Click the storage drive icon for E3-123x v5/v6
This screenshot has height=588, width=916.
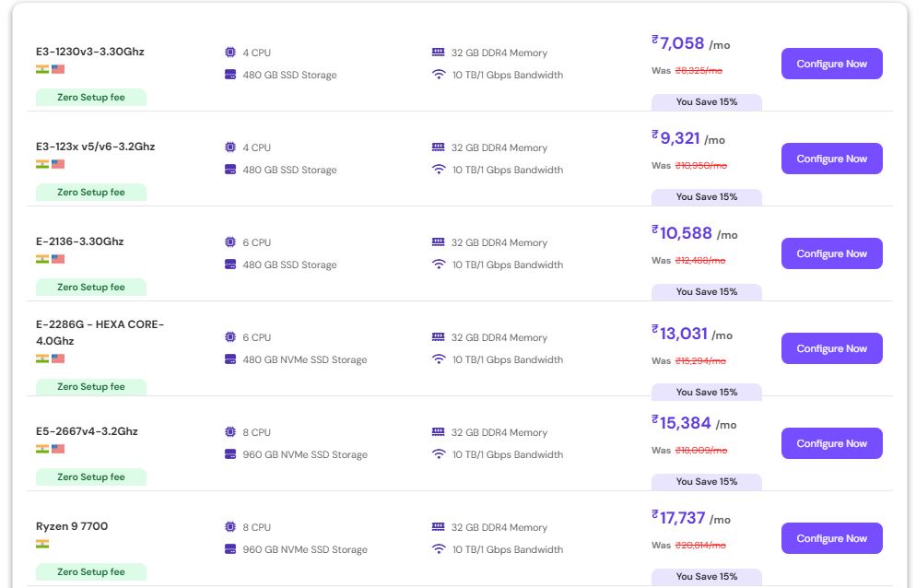tap(230, 170)
